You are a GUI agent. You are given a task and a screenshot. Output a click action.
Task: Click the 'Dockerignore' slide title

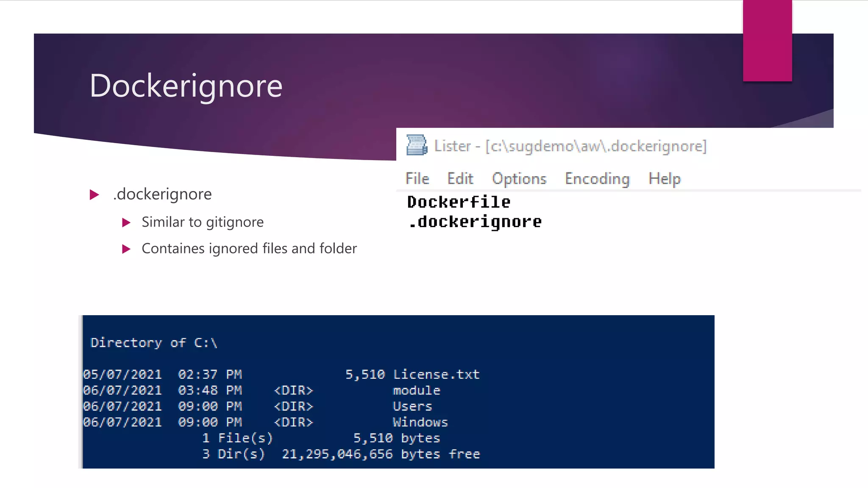[186, 86]
